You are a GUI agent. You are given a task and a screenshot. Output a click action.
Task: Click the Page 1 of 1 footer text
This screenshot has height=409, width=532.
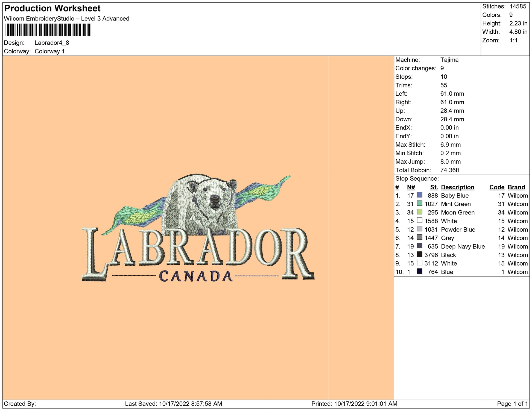[512, 404]
